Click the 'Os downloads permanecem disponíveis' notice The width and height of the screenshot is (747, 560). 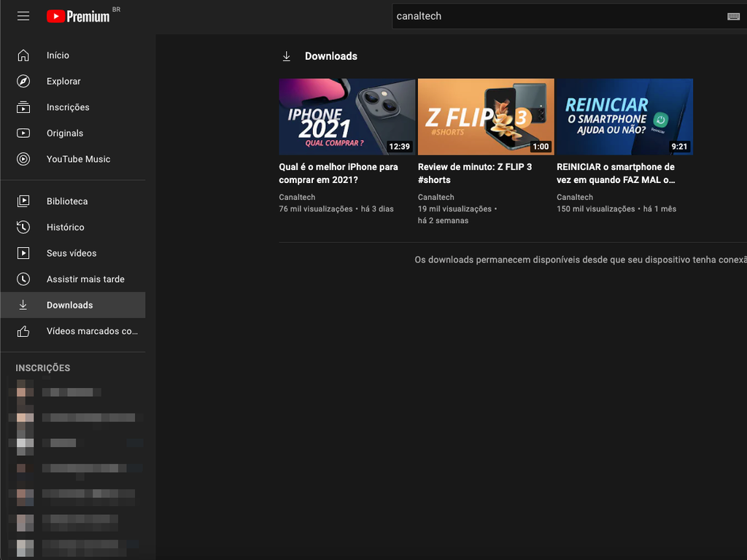(x=581, y=260)
